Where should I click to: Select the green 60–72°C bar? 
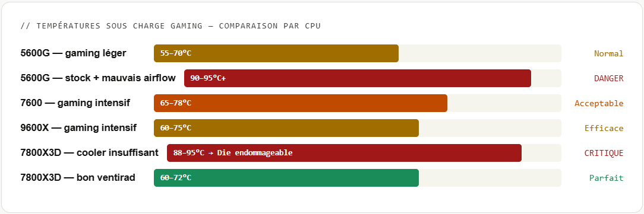coord(286,178)
